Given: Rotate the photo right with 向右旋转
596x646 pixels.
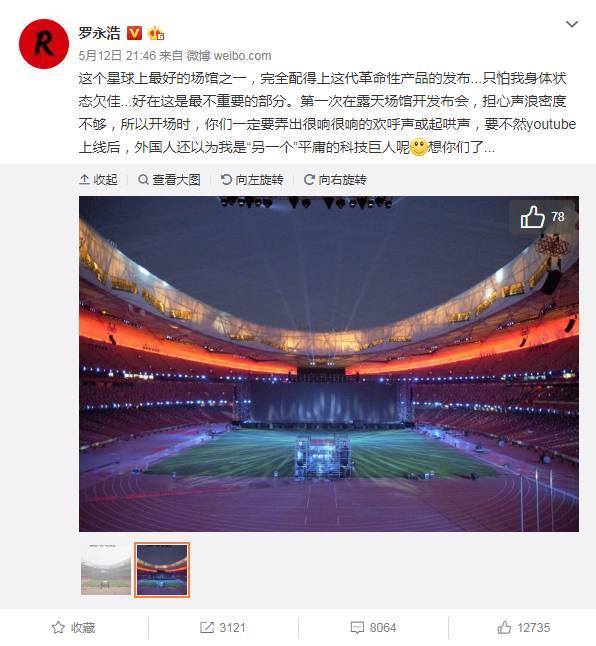Looking at the screenshot, I should pyautogui.click(x=335, y=180).
